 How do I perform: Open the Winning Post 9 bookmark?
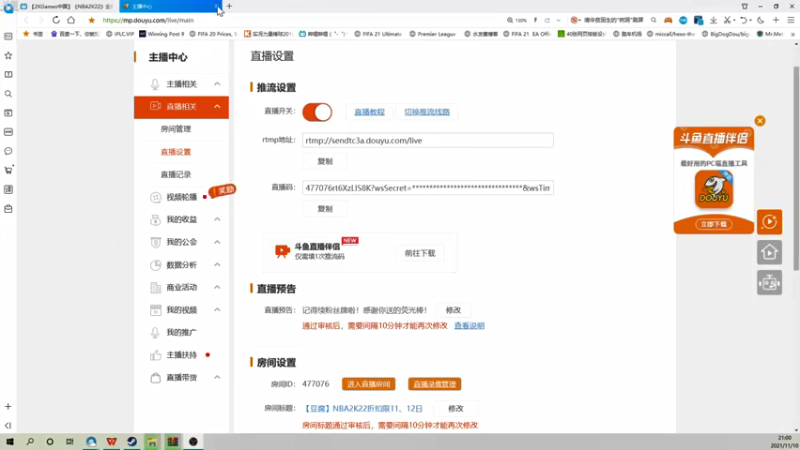(161, 34)
